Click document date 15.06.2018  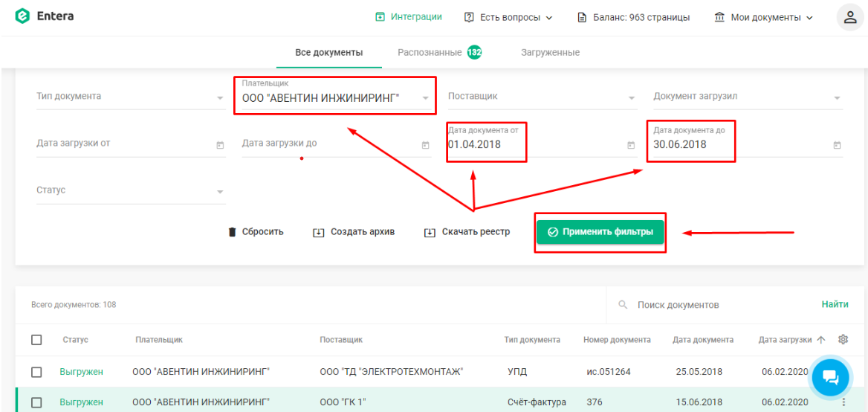(699, 402)
